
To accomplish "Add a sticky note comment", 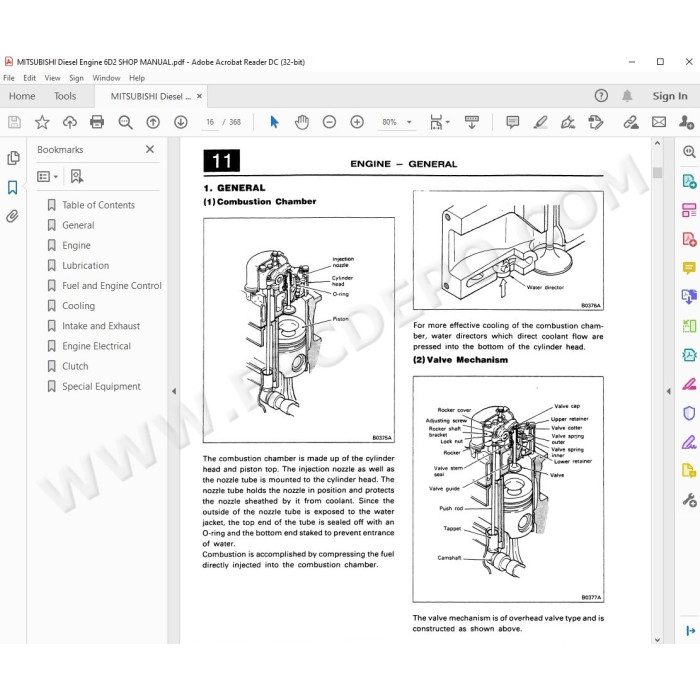I will (512, 122).
